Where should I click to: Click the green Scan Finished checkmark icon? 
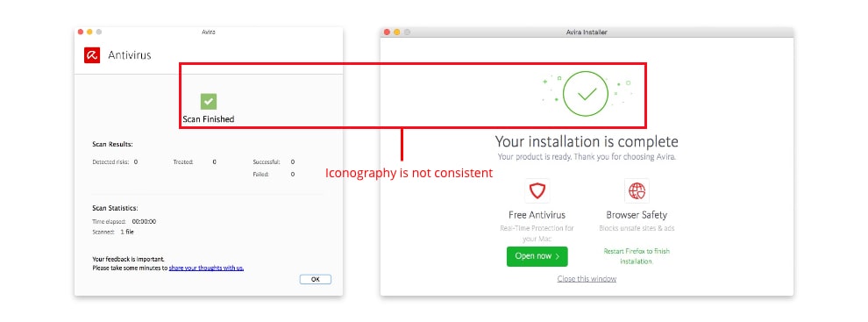[209, 102]
